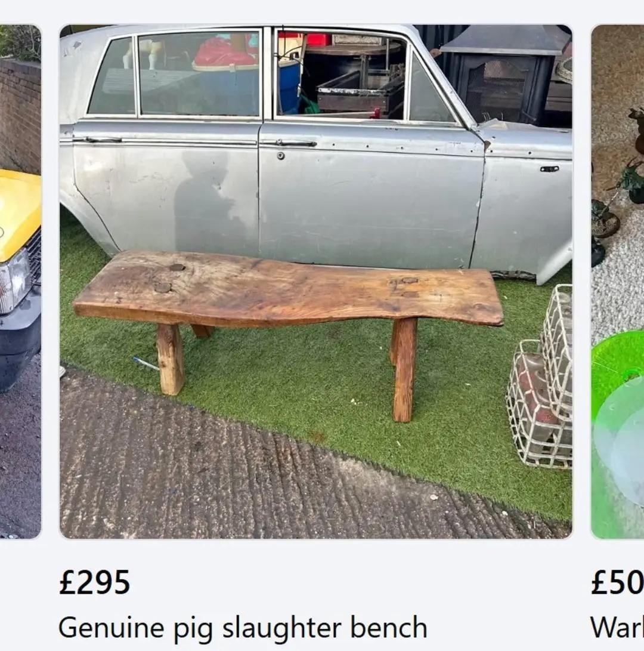
Task: Click the white wire bottle crate in the photo
Action: click(x=540, y=378)
